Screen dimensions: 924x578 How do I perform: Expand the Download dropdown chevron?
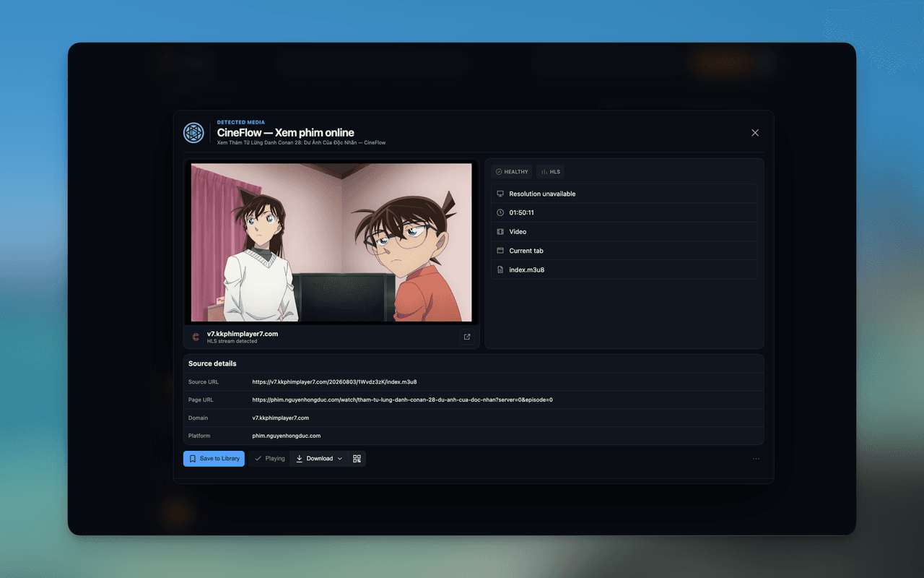pyautogui.click(x=340, y=459)
